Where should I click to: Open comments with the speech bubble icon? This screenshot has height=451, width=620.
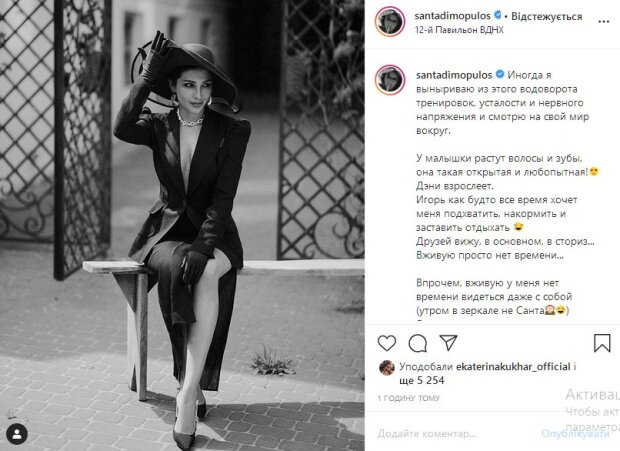[418, 343]
